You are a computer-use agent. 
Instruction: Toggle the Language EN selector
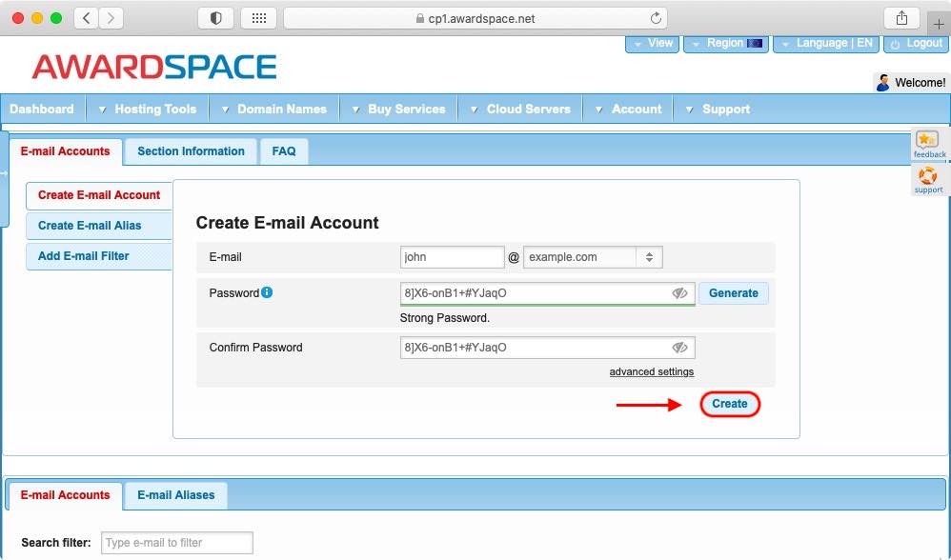[825, 42]
